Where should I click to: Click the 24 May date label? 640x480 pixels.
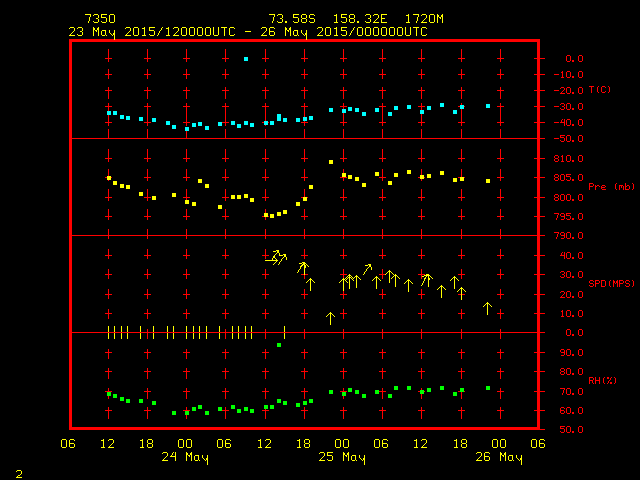pos(186,457)
